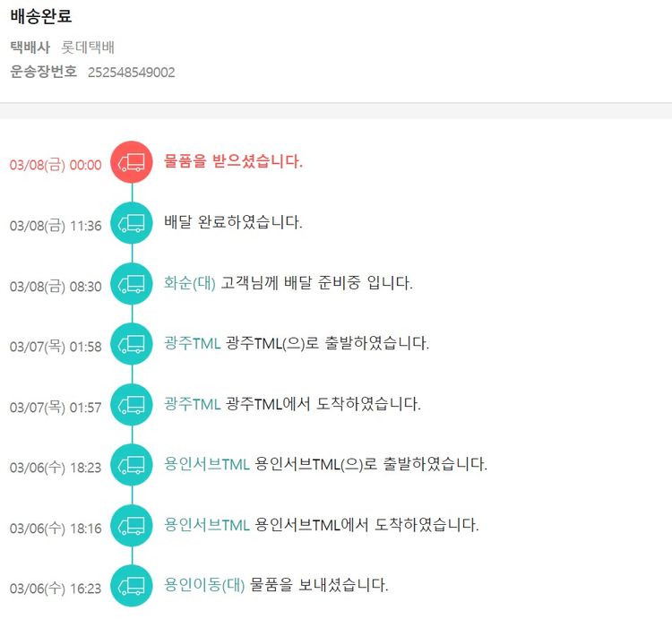The height and width of the screenshot is (619, 672).
Task: Click the tracking number 252548549002
Action: [131, 73]
